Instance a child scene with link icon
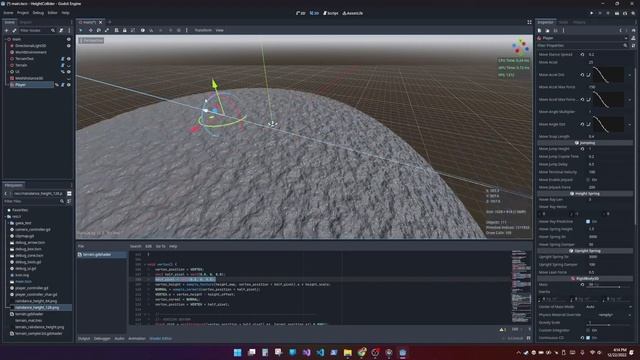 point(14,30)
